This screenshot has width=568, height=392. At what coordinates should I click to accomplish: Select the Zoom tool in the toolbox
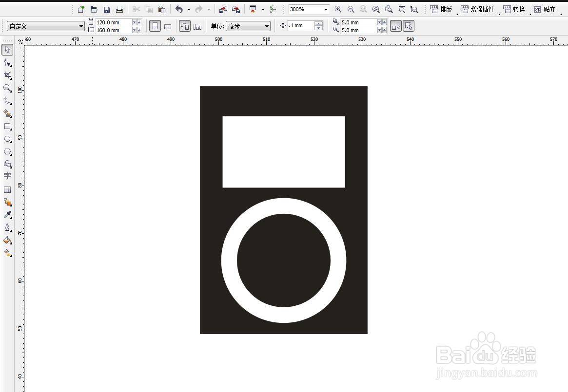pos(7,88)
